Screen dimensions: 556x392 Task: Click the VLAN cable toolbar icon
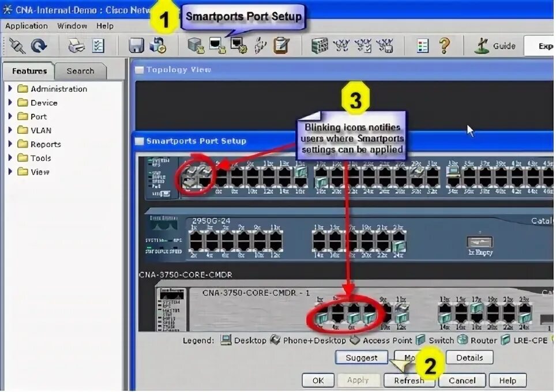[x=261, y=46]
